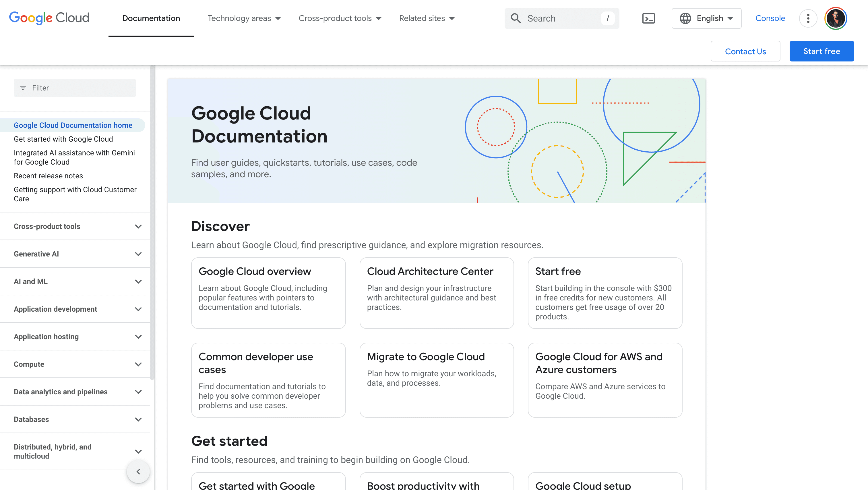Click the globe language icon
The width and height of the screenshot is (868, 490).
click(685, 18)
